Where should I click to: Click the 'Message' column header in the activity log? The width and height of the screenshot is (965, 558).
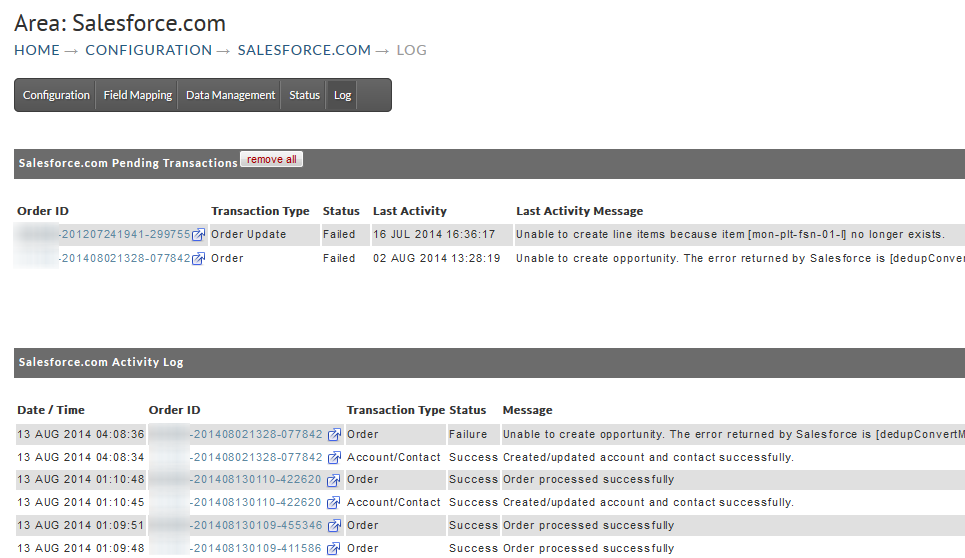click(527, 410)
